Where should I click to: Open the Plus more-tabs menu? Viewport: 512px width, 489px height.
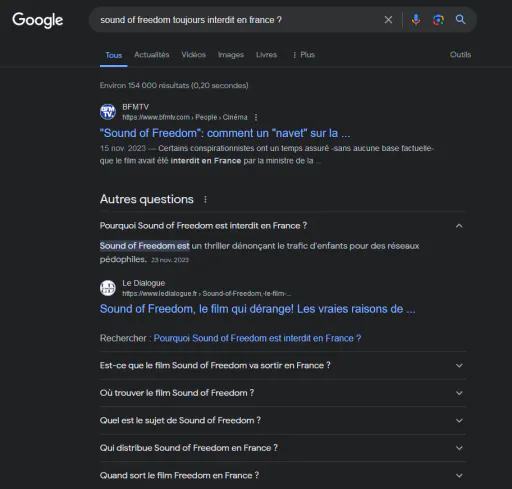(x=304, y=55)
